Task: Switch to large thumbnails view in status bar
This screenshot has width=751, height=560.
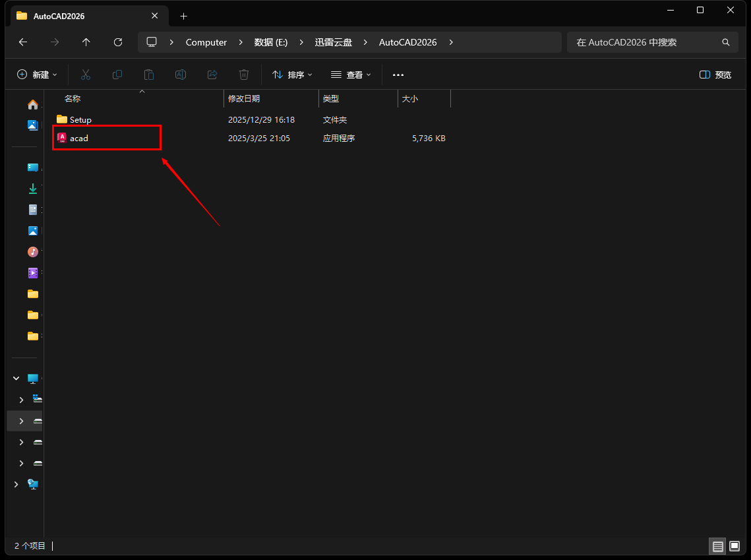Action: pos(735,546)
